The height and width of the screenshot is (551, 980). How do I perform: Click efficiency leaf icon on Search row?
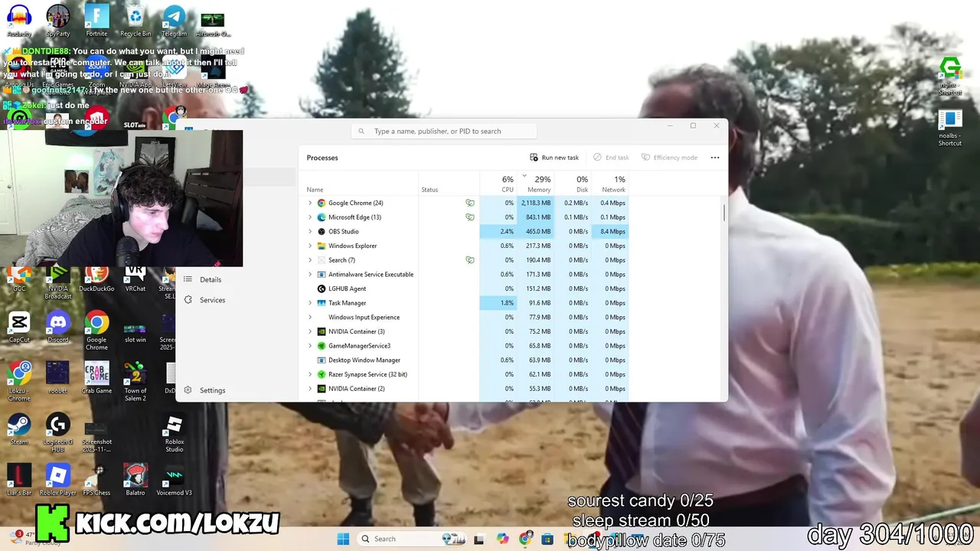click(470, 260)
